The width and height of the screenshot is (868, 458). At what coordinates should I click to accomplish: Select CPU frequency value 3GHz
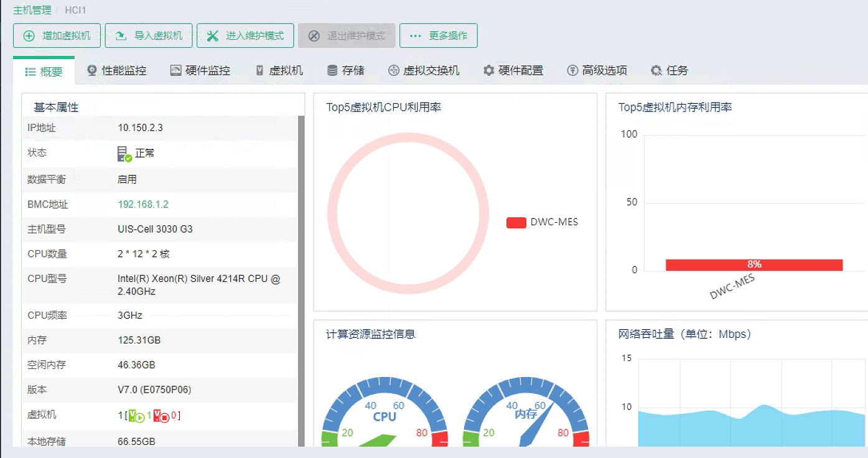pos(130,315)
